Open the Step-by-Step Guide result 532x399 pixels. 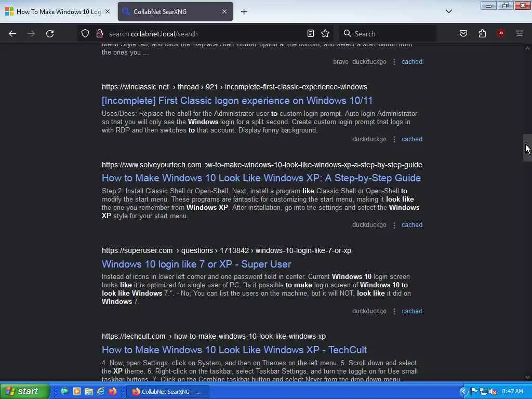point(261,178)
